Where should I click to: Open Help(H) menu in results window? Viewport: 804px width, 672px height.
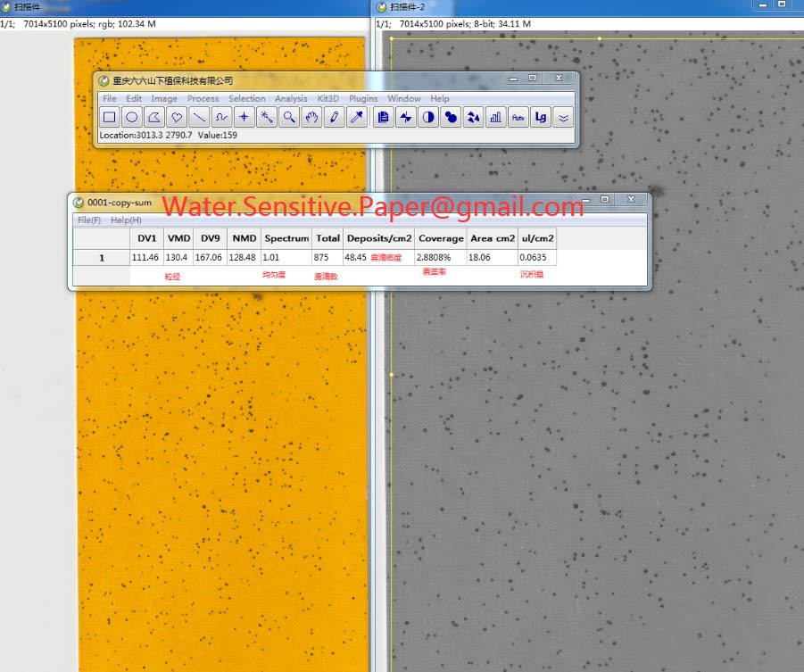pos(126,220)
